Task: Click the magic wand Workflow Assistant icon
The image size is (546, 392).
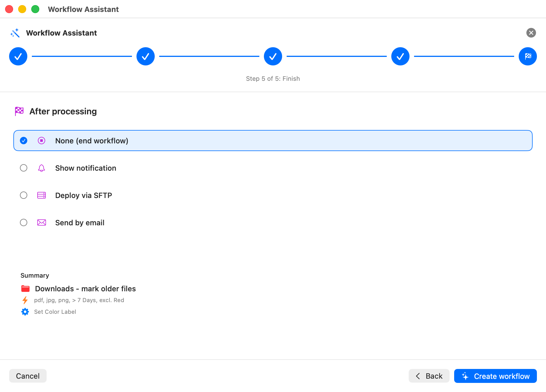Action: [x=15, y=33]
